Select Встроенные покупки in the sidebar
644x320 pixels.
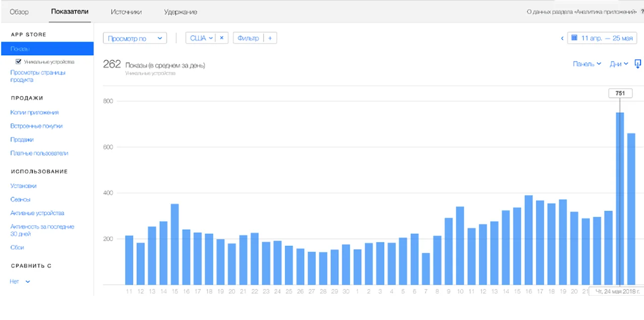coord(36,126)
